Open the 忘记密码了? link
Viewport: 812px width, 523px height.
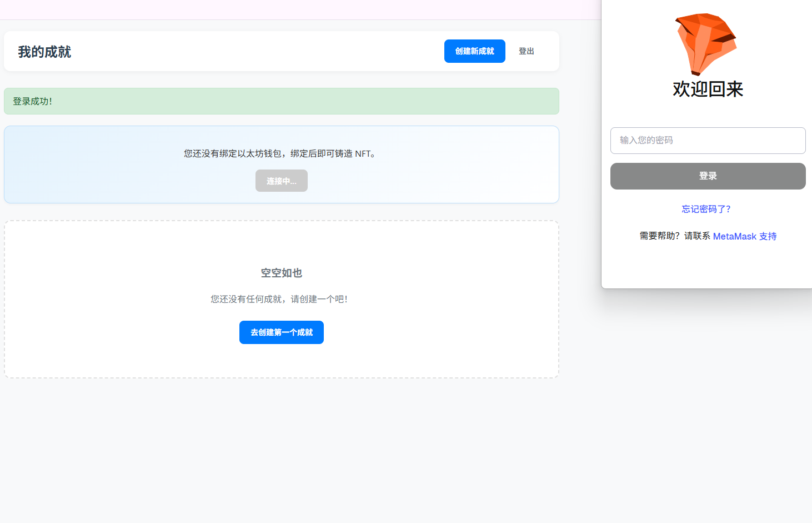point(706,209)
